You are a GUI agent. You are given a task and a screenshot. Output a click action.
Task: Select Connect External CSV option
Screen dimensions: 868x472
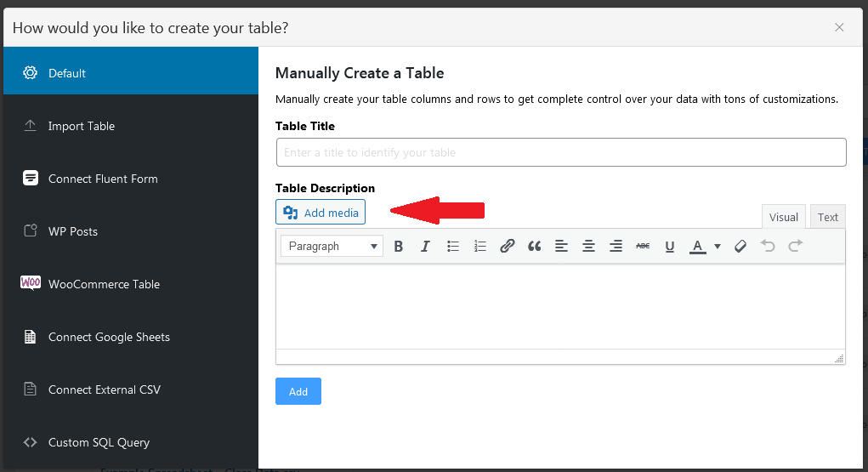click(x=131, y=390)
